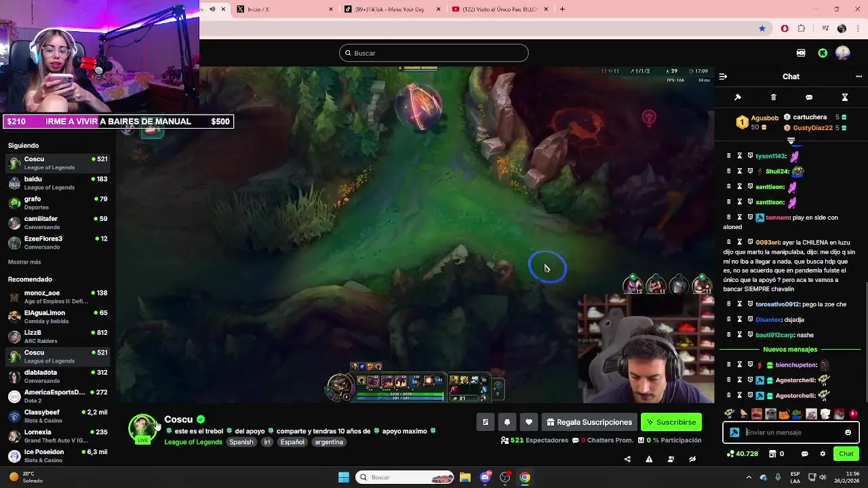The width and height of the screenshot is (868, 488).
Task: Open the Classybeef recommended channel
Action: pos(58,415)
